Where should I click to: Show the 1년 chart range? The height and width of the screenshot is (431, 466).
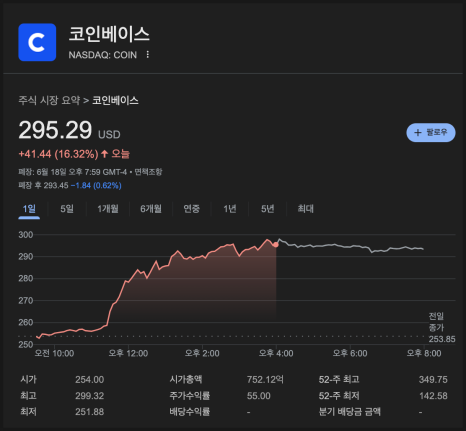(x=230, y=209)
